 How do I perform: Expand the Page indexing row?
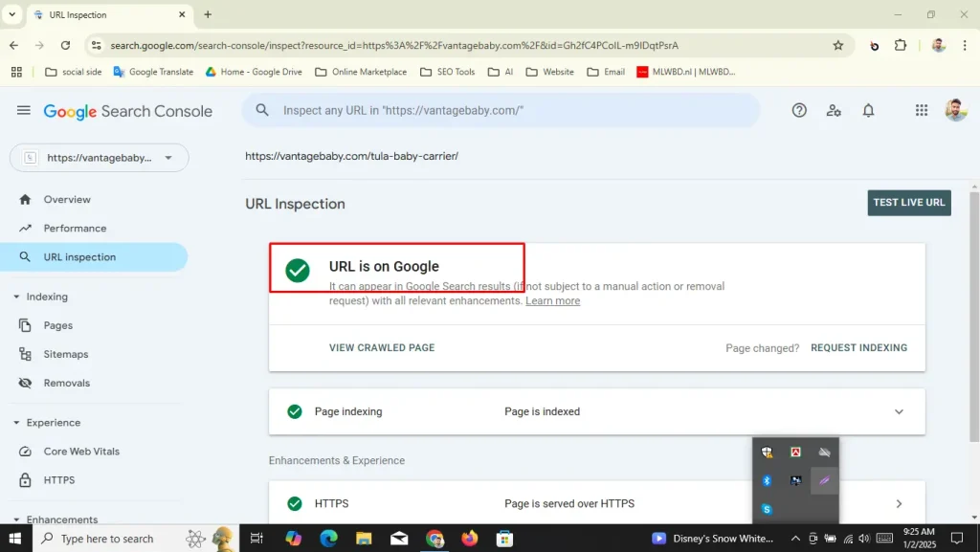pos(899,412)
